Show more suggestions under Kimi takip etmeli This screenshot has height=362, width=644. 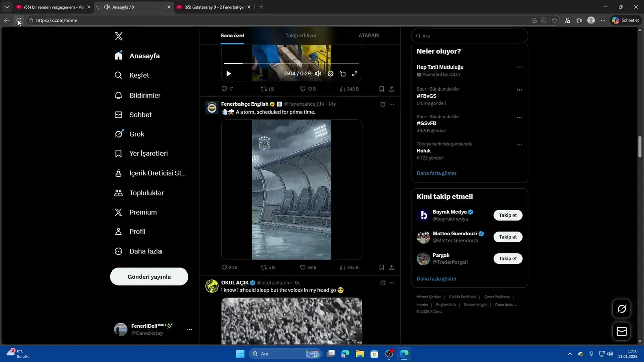pyautogui.click(x=436, y=279)
